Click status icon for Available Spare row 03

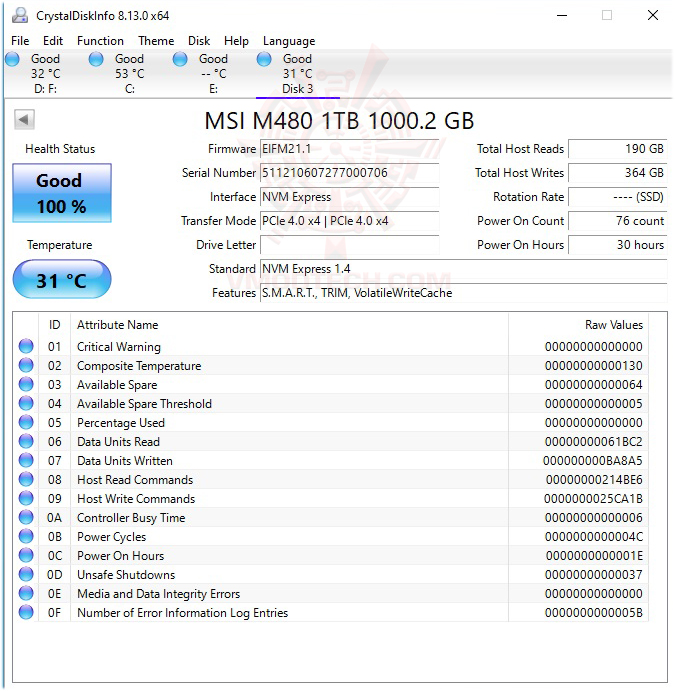(x=26, y=384)
